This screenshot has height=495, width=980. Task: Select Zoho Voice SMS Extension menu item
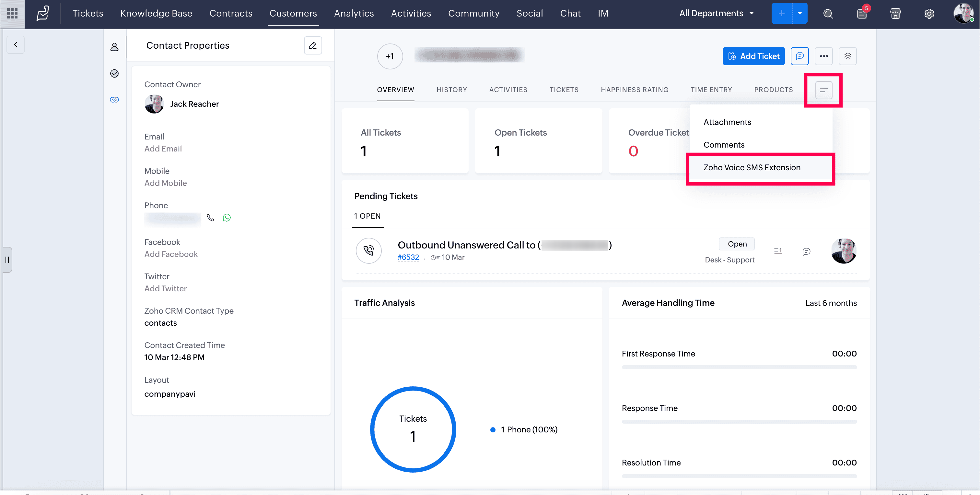tap(752, 167)
